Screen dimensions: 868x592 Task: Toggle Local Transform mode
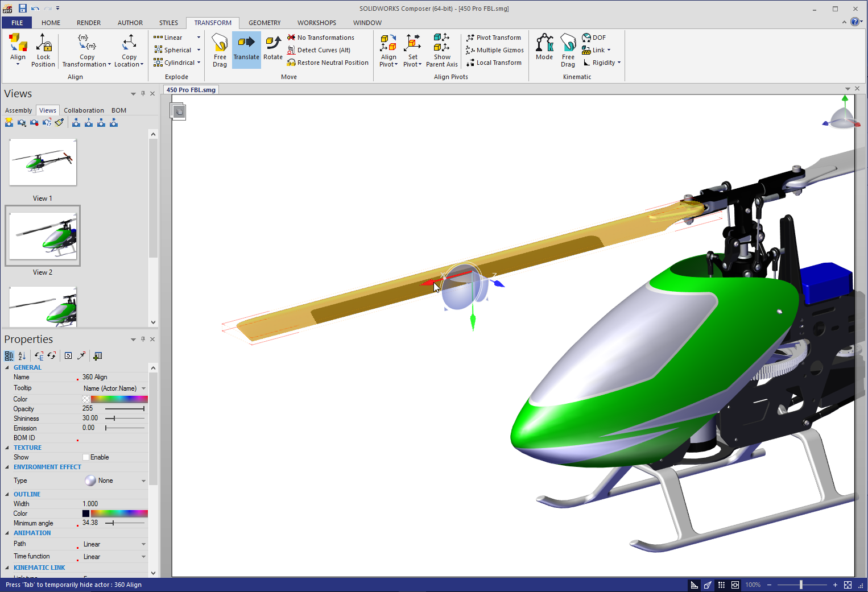click(493, 63)
